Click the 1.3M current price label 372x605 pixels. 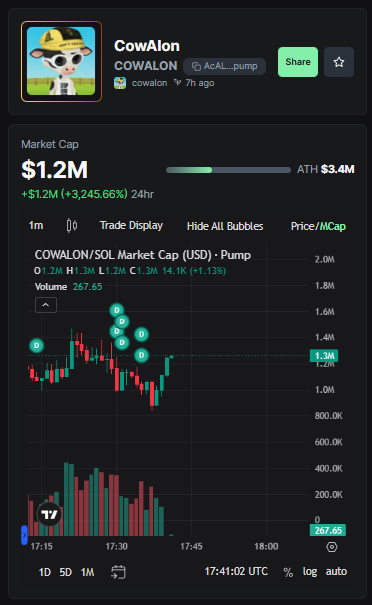pyautogui.click(x=324, y=355)
